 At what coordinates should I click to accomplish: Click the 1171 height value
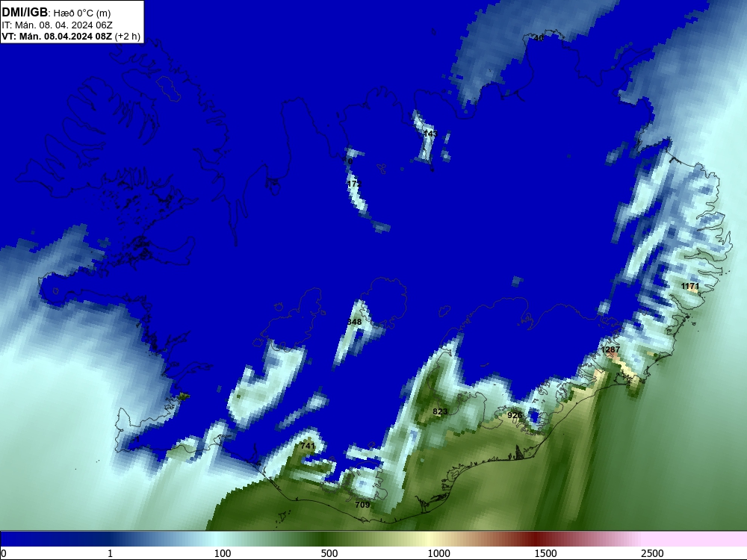coord(689,286)
